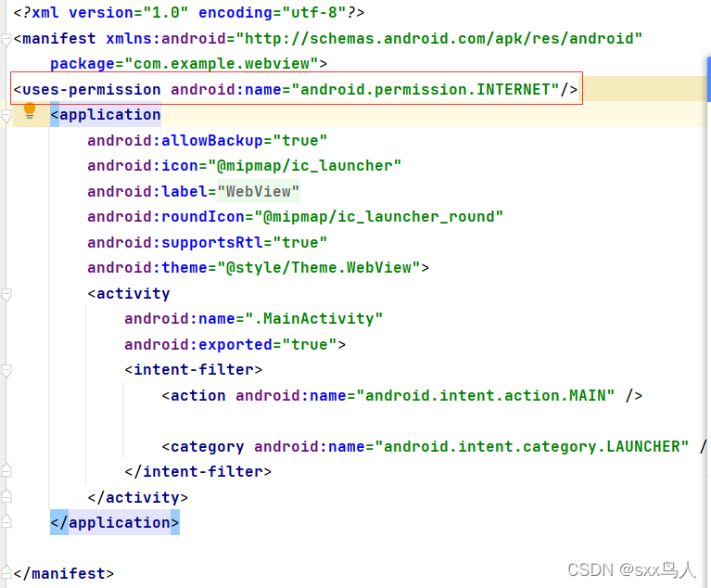Image resolution: width=711 pixels, height=588 pixels.
Task: Click the xmlns:android schema URL
Action: click(x=439, y=39)
